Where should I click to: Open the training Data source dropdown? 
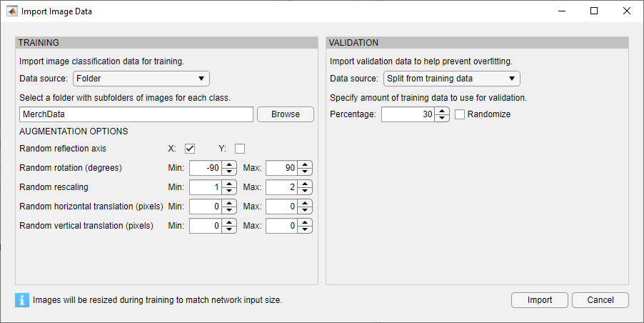tap(141, 79)
